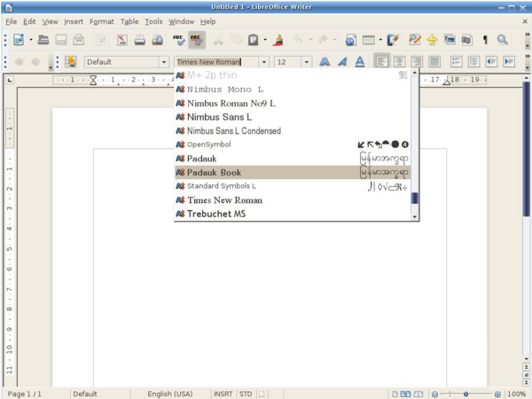Collapse the font name dropdown arrow
The height and width of the screenshot is (399, 532).
(x=264, y=62)
